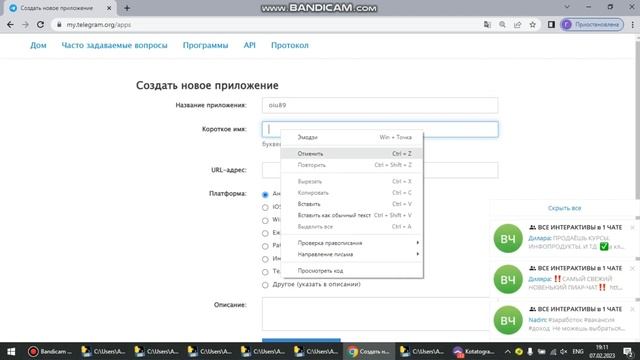Open the 'Приостановлена' profile button
The height and width of the screenshot is (360, 640).
click(592, 24)
